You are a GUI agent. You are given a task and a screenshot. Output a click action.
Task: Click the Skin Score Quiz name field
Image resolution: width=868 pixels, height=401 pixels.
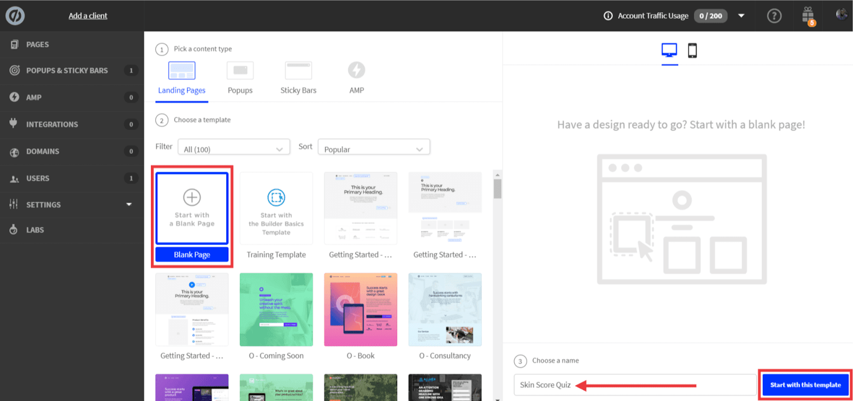[635, 385]
